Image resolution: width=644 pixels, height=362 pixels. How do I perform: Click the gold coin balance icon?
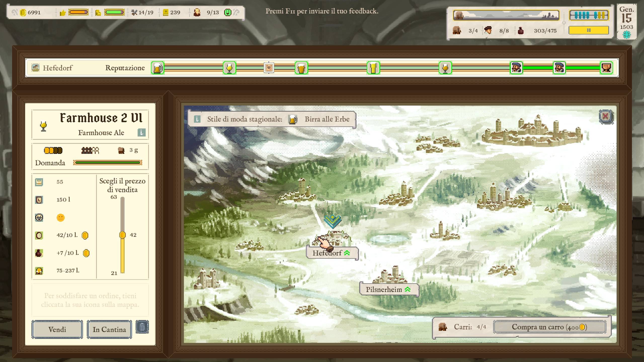tap(23, 12)
